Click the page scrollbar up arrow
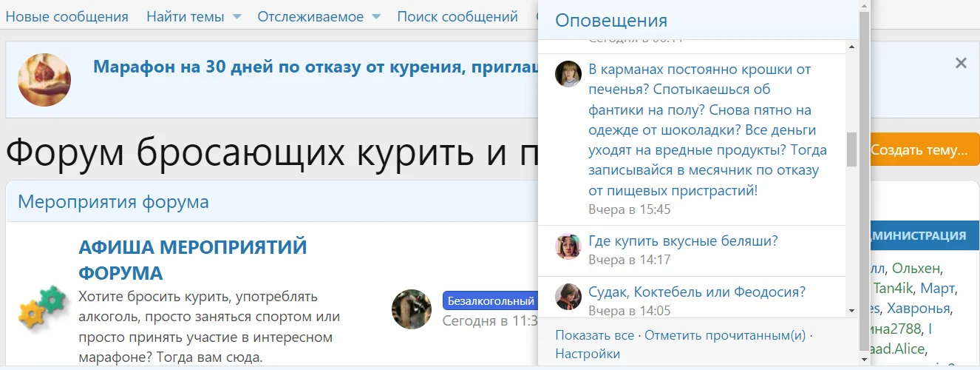 [864, 6]
